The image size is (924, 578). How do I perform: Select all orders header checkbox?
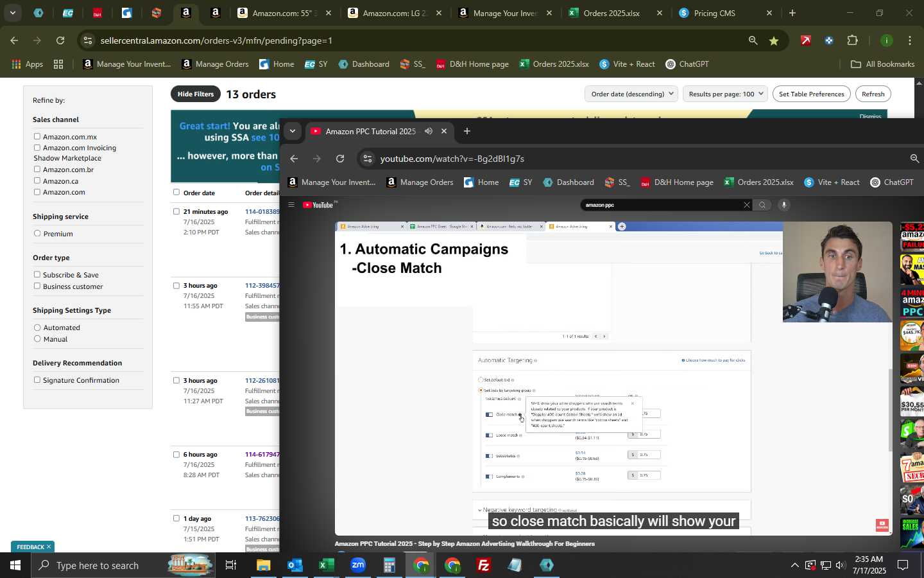[176, 192]
